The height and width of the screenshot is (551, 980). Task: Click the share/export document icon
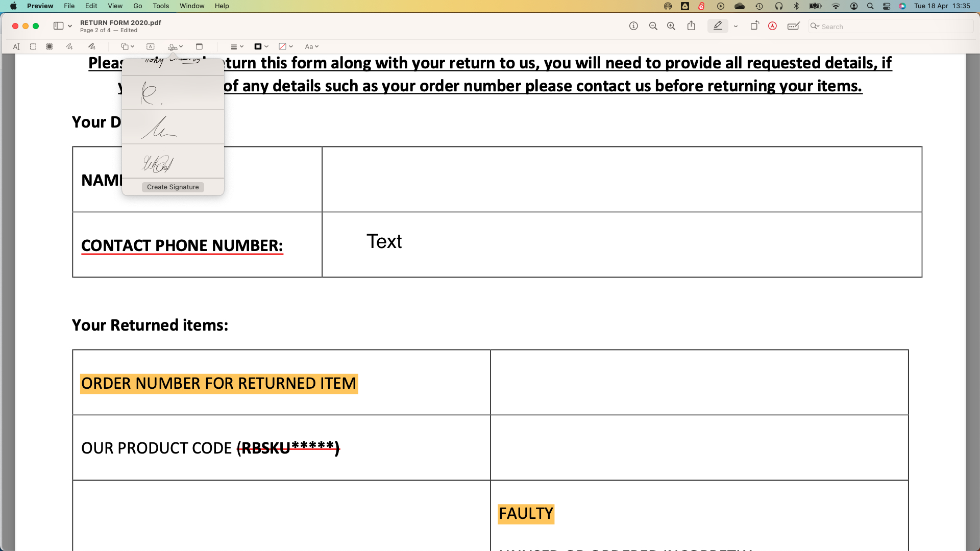coord(691,26)
